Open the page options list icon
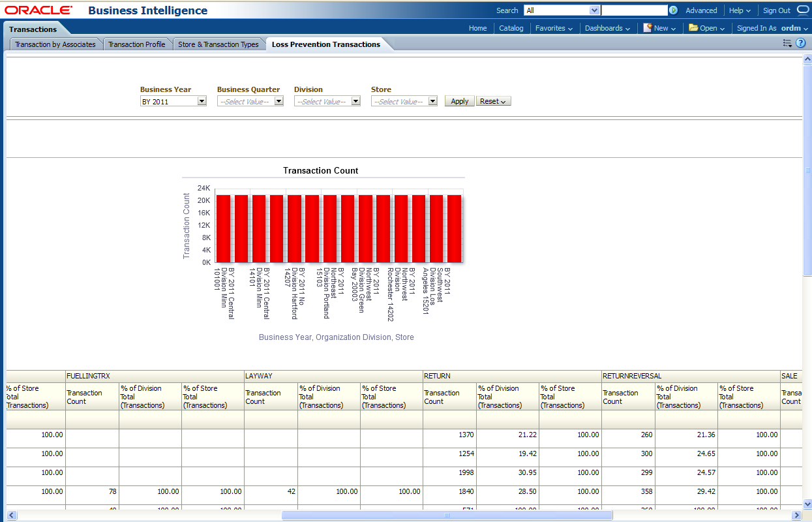812x522 pixels. click(x=787, y=44)
